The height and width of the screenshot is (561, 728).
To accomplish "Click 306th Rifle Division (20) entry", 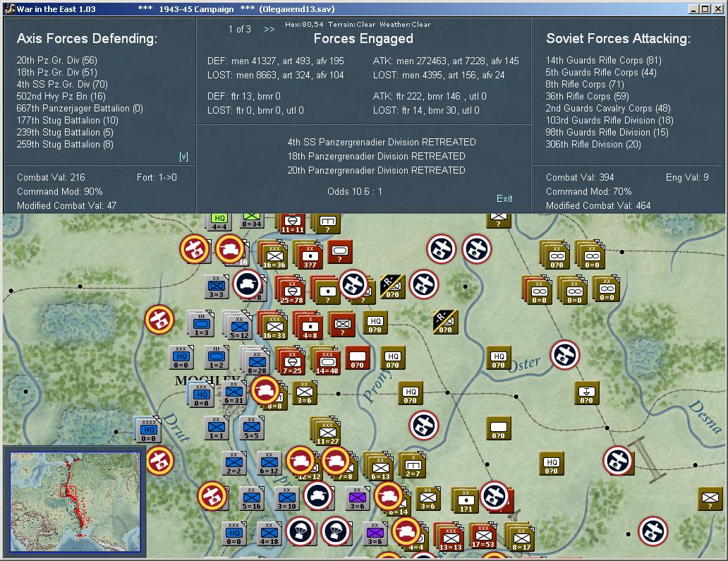I will (x=593, y=145).
